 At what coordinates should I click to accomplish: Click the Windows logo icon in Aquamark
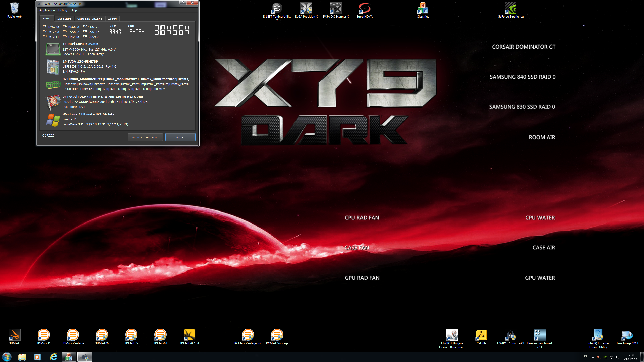click(53, 120)
